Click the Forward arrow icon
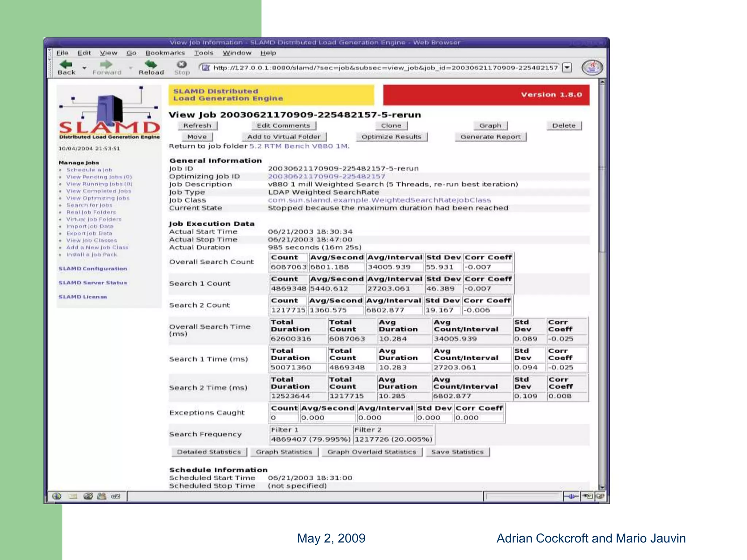 coord(106,65)
